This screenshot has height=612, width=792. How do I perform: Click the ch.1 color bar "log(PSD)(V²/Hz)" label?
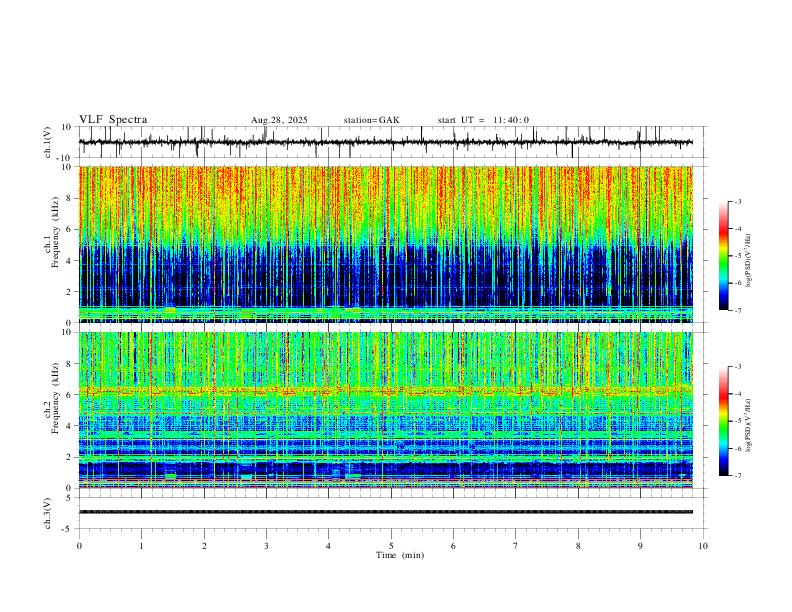pos(749,261)
